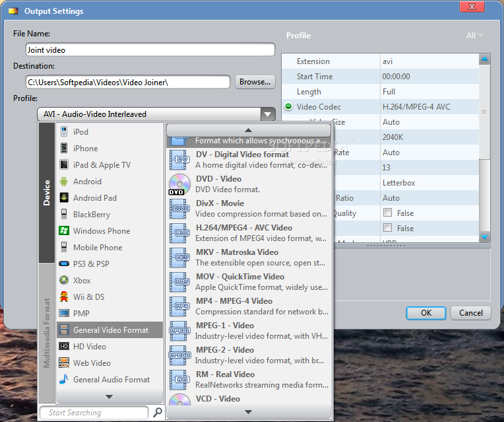This screenshot has width=504, height=422.
Task: Open the AVI profile dropdown arrow
Action: point(268,114)
